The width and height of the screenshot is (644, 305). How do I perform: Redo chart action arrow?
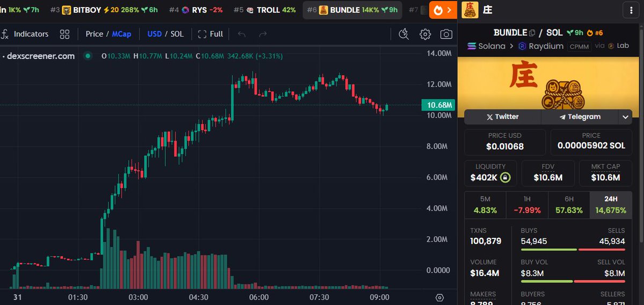pyautogui.click(x=263, y=34)
